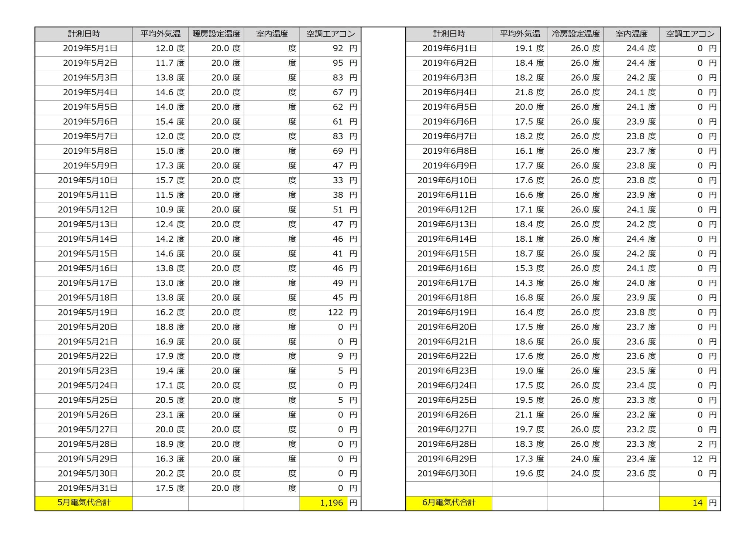
Task: Select the date cell 2019年6月20日
Action: tap(449, 327)
